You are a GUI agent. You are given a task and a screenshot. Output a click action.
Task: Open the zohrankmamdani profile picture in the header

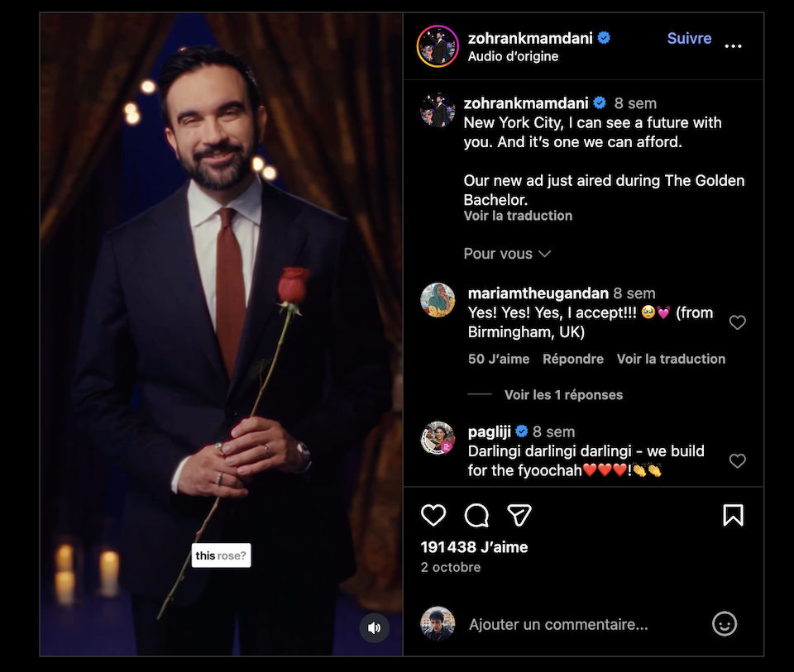438,46
